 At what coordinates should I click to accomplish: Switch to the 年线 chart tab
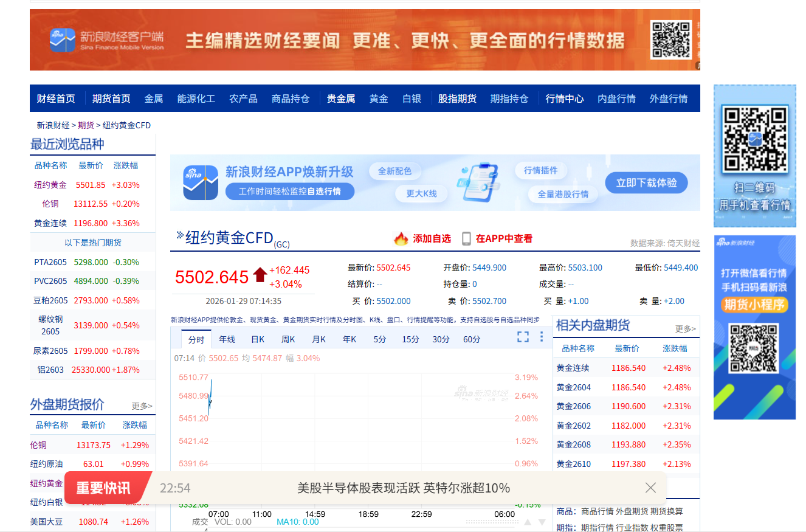[x=227, y=339]
